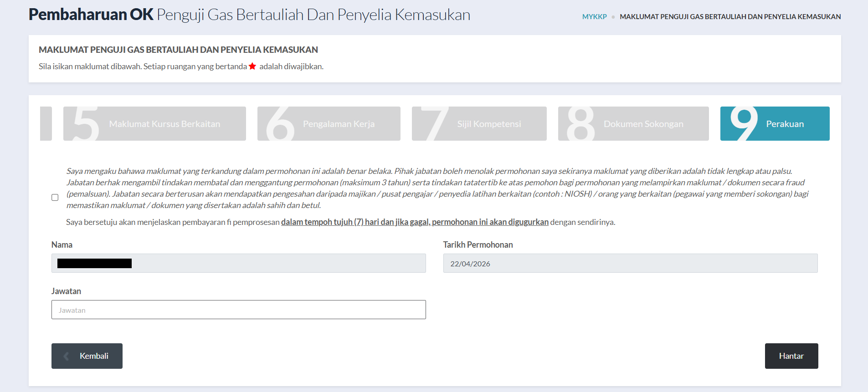
Task: Click the Tarikh Permohonan date field
Action: click(x=630, y=263)
